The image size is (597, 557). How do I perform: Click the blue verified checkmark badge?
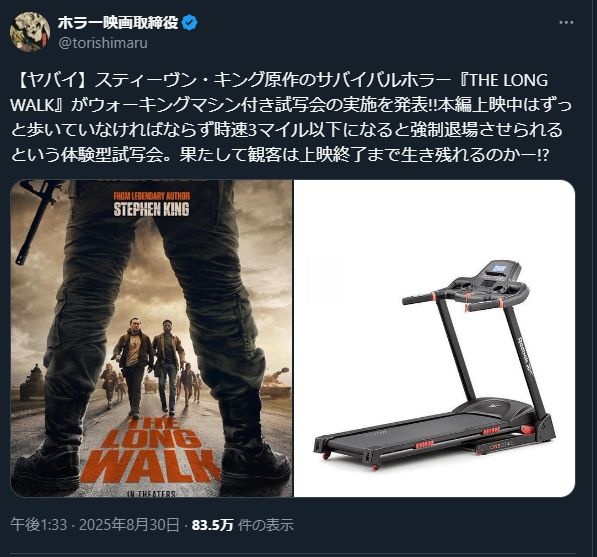[190, 23]
